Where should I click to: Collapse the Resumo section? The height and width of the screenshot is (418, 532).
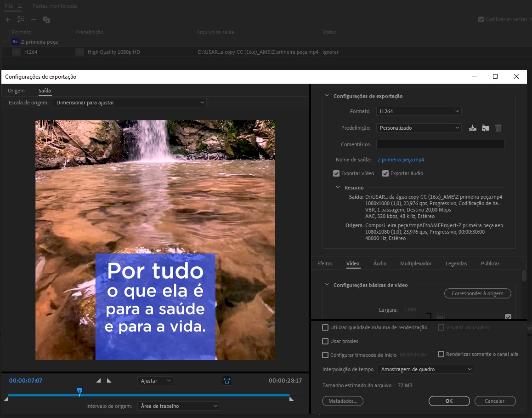point(338,187)
